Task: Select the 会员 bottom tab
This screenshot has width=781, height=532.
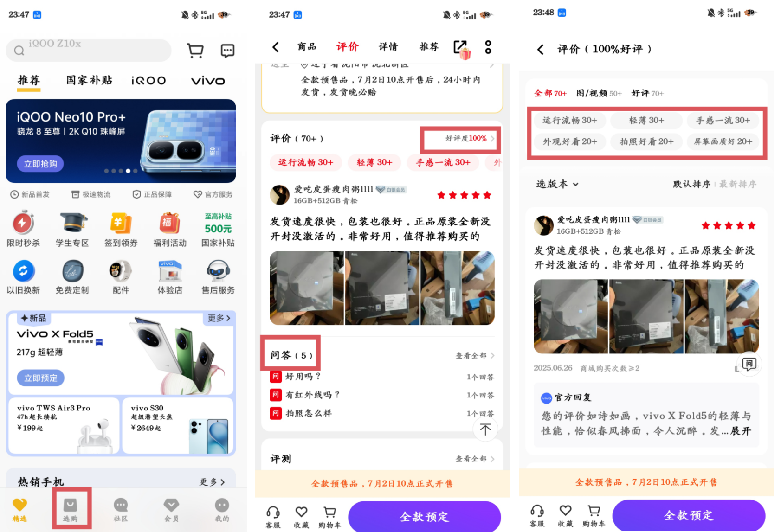Action: point(171,510)
